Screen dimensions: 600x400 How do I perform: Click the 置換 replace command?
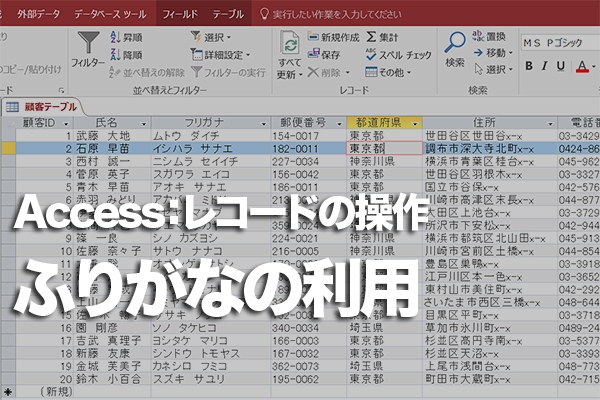point(489,36)
